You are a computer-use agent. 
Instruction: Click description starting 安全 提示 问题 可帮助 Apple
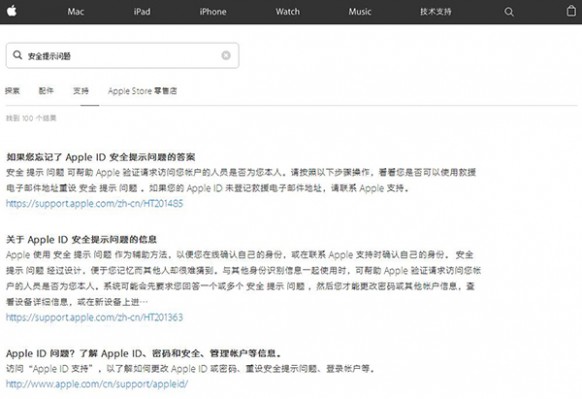241,180
